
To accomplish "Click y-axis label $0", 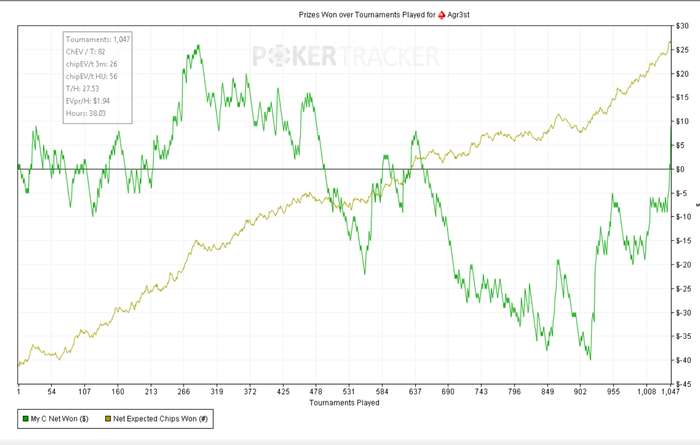I will [x=680, y=169].
